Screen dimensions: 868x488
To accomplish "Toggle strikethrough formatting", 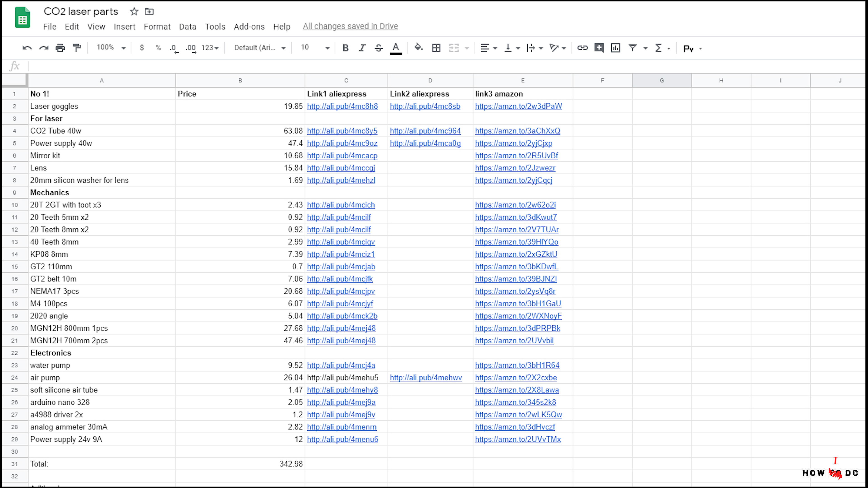I will tap(378, 48).
